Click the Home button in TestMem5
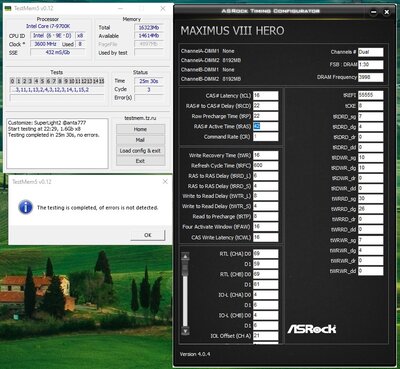This screenshot has width=400, height=369. tap(140, 129)
